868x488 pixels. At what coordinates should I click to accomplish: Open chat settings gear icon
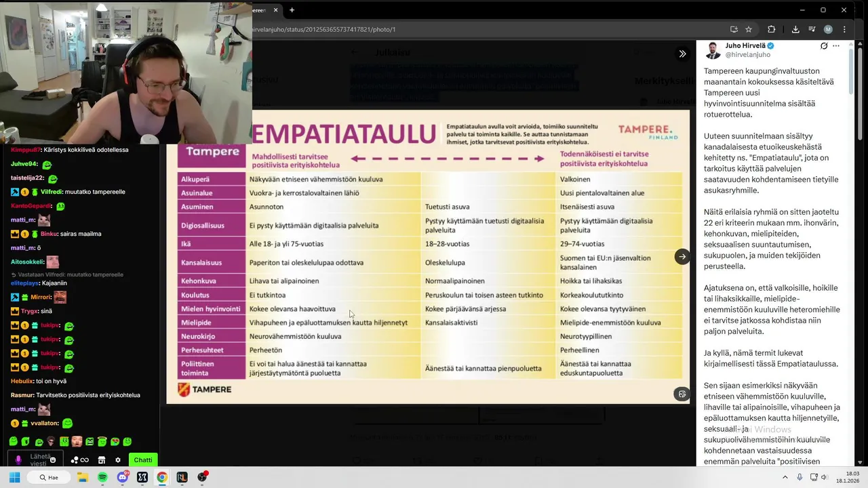click(117, 460)
